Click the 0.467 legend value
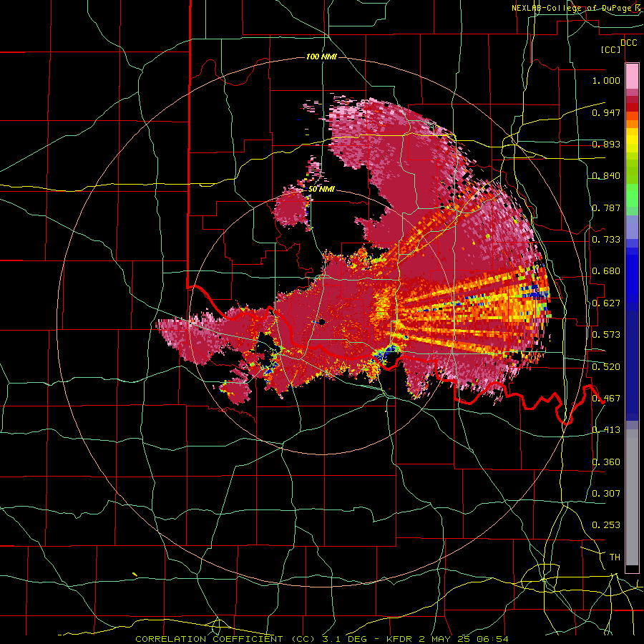This screenshot has height=644, width=644. 606,399
